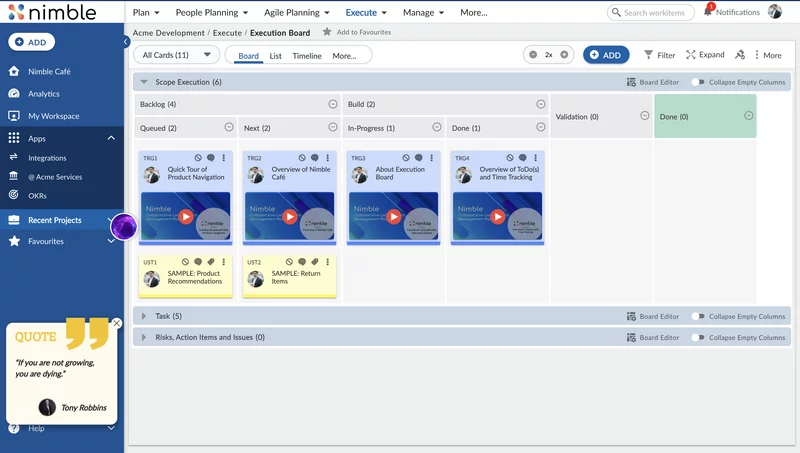This screenshot has height=453, width=800.
Task: Click the block icon on card TRG4
Action: pos(509,158)
